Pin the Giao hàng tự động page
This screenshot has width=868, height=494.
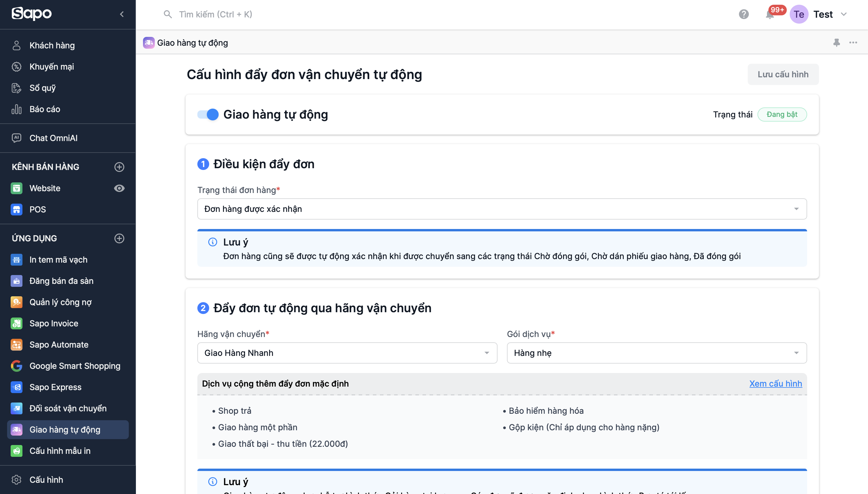pyautogui.click(x=836, y=43)
